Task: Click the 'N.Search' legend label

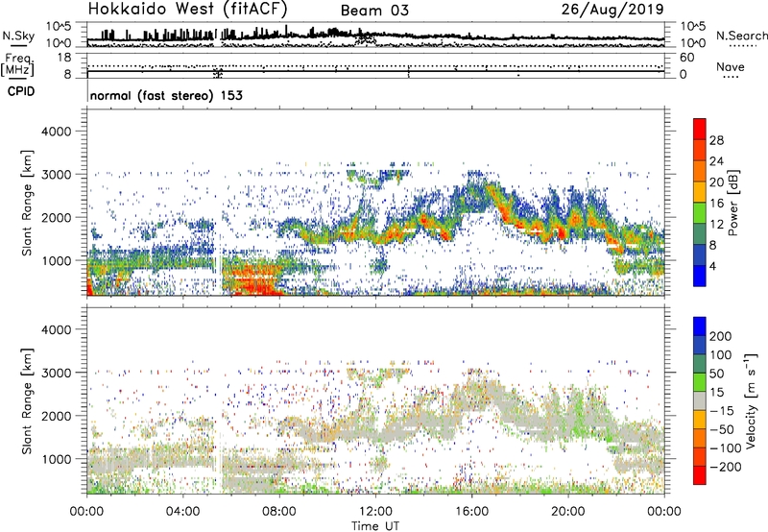Action: [741, 36]
